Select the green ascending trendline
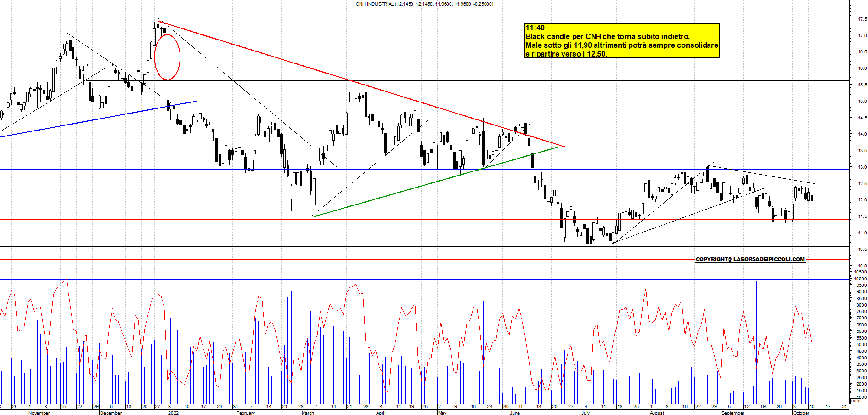 point(435,182)
